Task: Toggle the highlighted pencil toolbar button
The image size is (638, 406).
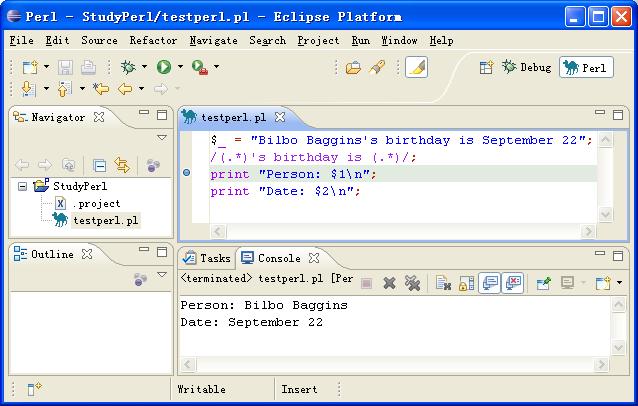Action: (x=416, y=67)
